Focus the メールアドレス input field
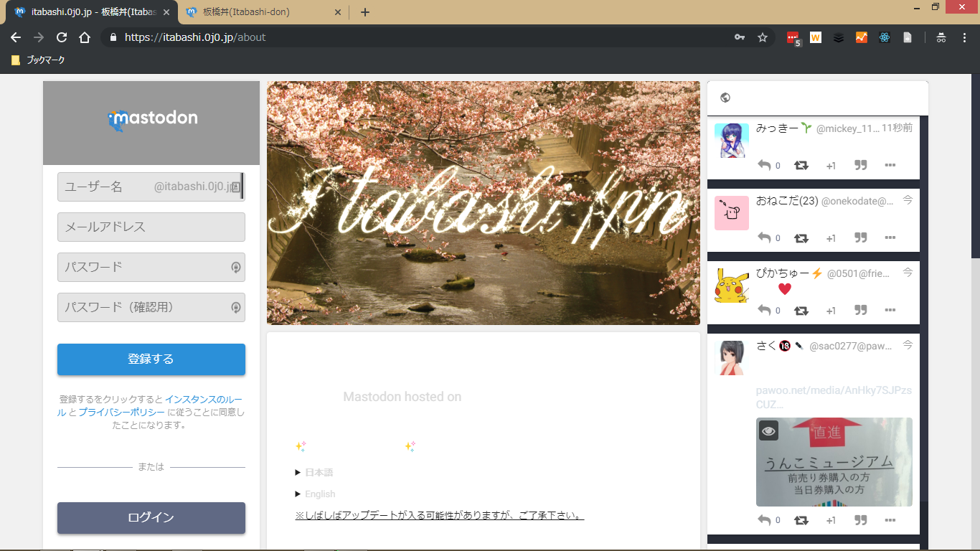 (151, 227)
